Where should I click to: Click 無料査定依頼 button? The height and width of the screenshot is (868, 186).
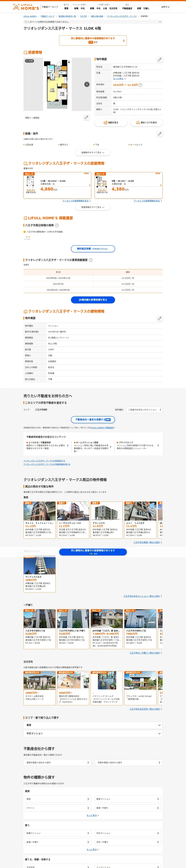coord(93,249)
